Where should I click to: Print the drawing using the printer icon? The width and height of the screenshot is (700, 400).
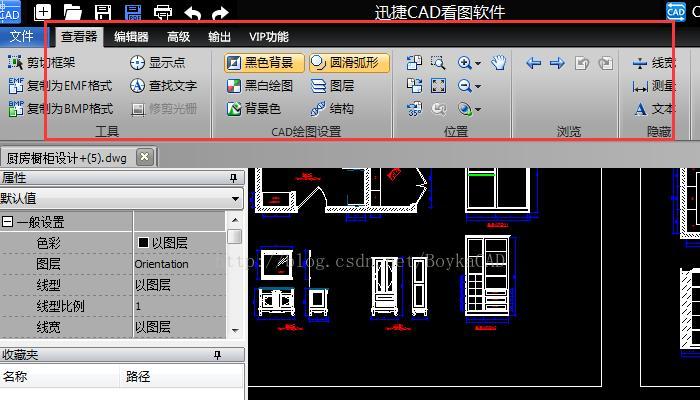(x=163, y=12)
